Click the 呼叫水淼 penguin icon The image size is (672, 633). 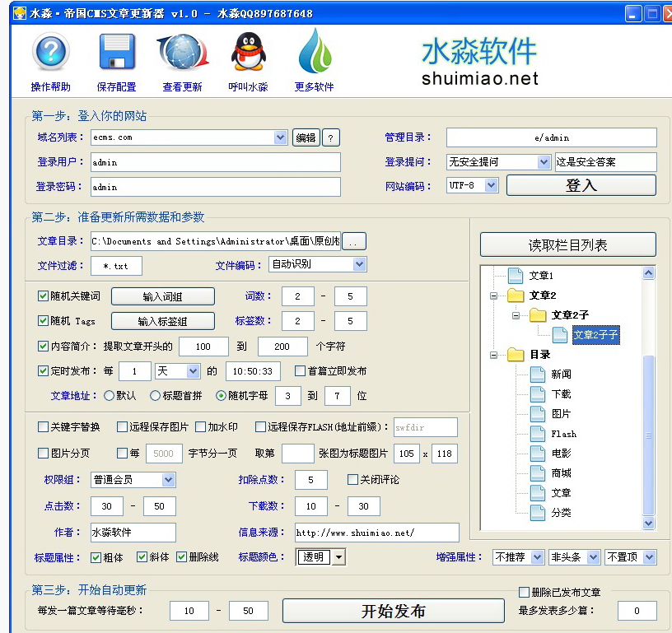(248, 52)
